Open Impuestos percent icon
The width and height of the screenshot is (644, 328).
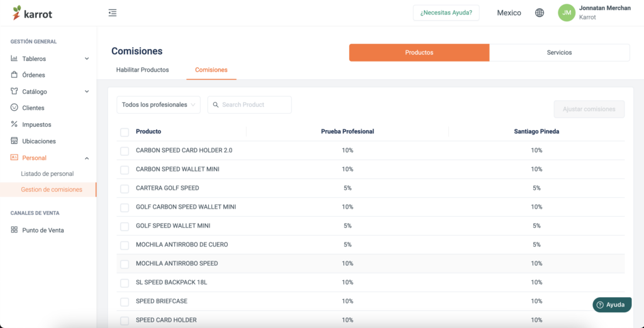[14, 124]
